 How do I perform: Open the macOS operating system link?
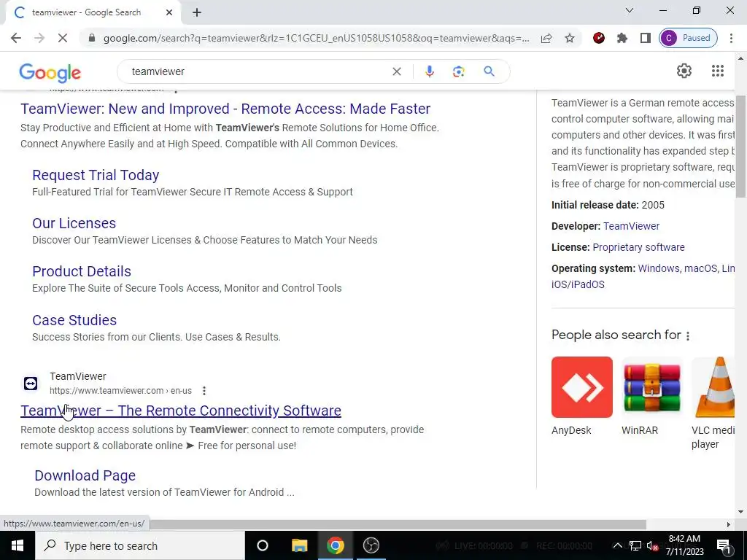pos(700,268)
